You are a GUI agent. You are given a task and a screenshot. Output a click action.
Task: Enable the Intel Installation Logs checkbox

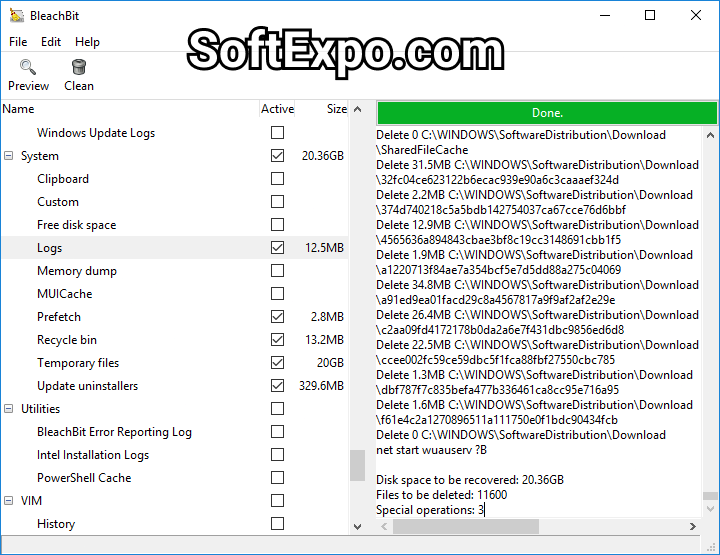(x=277, y=454)
